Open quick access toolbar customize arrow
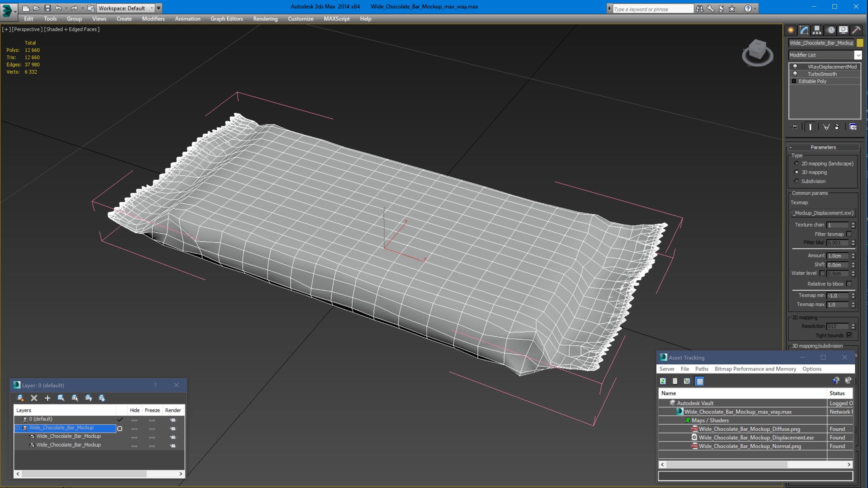The height and width of the screenshot is (488, 868). (159, 8)
